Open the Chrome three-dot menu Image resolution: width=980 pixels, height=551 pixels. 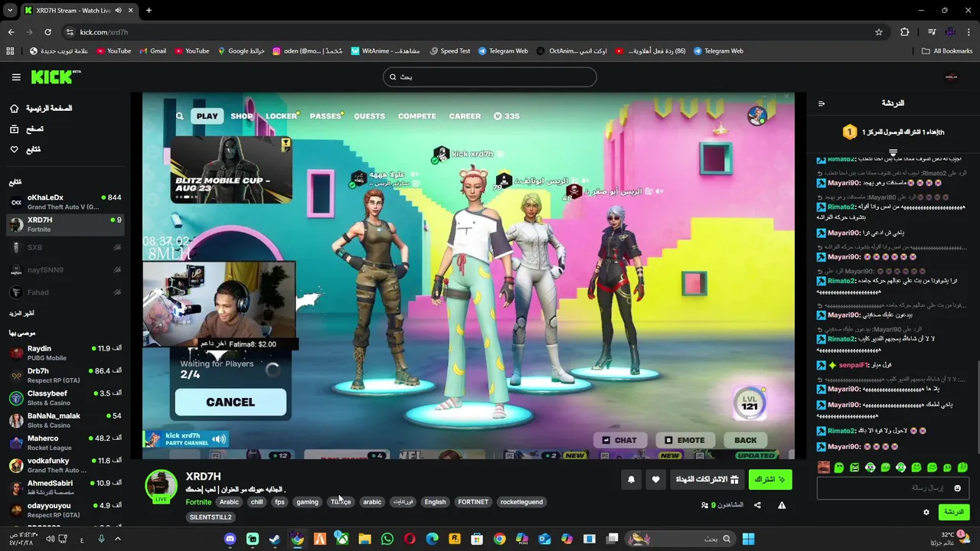click(x=969, y=32)
